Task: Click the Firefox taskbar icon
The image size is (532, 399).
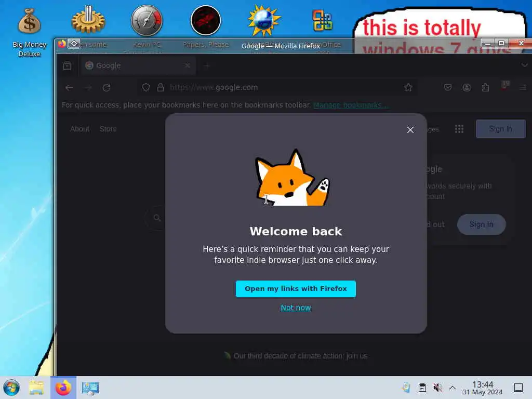Action: (x=63, y=388)
